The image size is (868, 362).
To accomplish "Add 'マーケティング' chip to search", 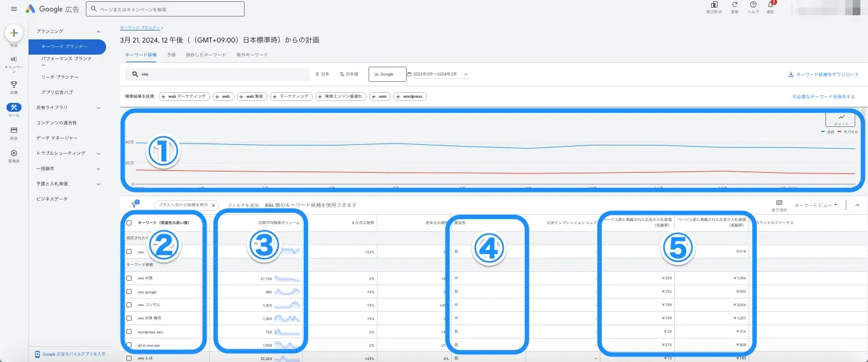I will pos(291,97).
